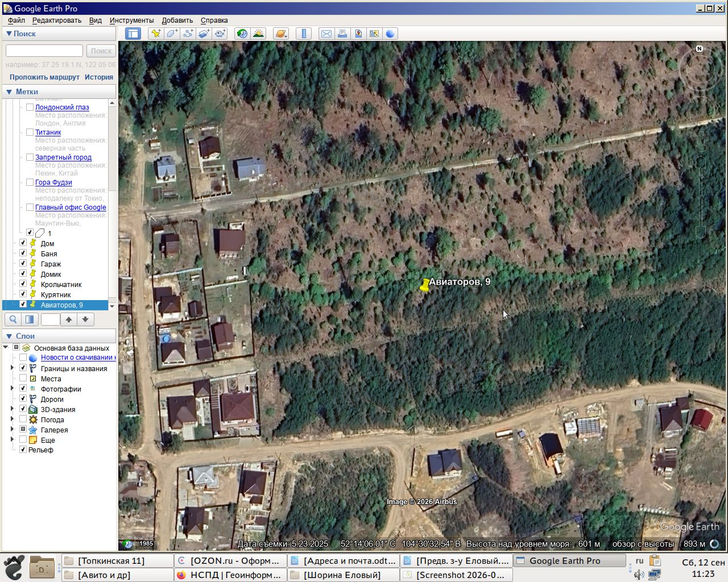Open the planet selector dropdown
The image size is (728, 582).
point(281,34)
